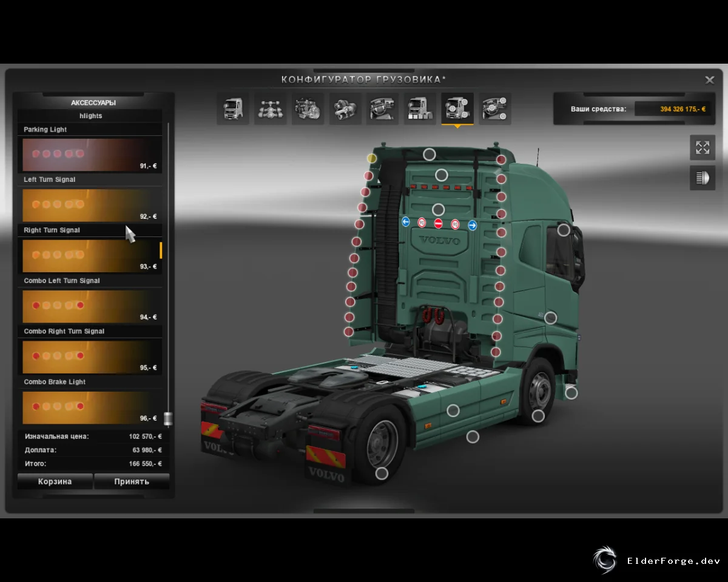Select the Combo Right Turn Signal option

(x=92, y=357)
